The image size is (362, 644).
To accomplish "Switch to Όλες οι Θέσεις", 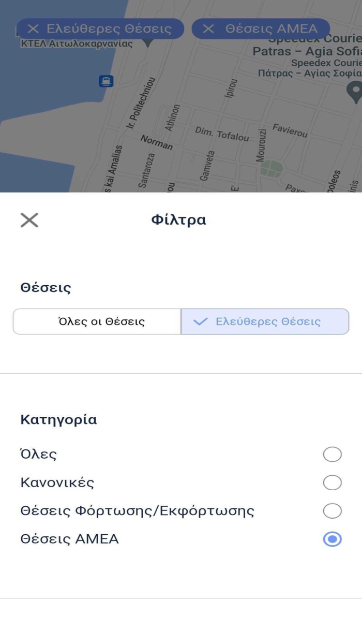I will [96, 321].
